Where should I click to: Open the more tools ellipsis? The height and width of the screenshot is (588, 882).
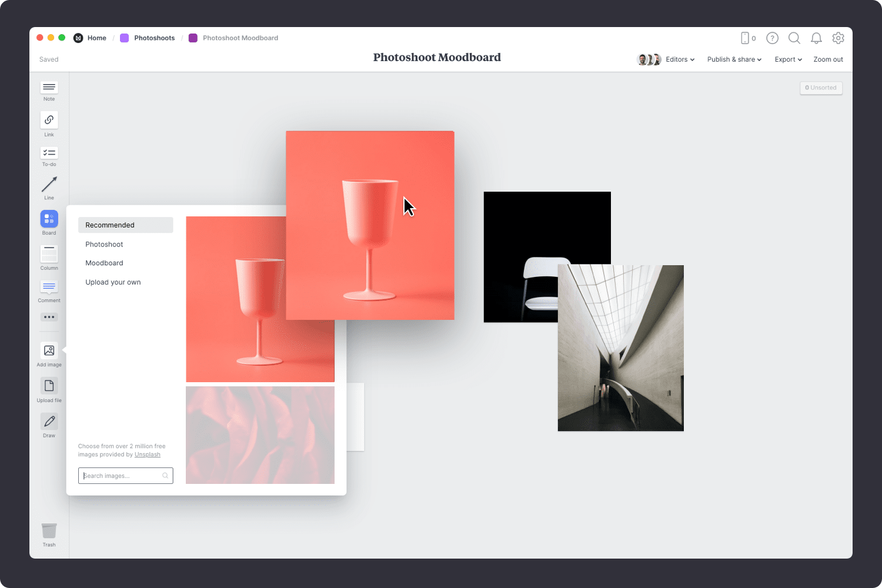point(49,317)
